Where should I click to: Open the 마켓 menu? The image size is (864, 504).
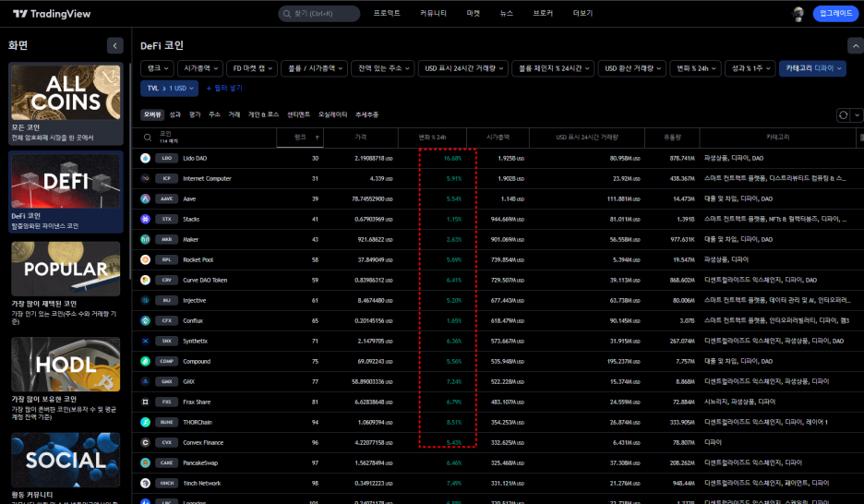coord(474,13)
